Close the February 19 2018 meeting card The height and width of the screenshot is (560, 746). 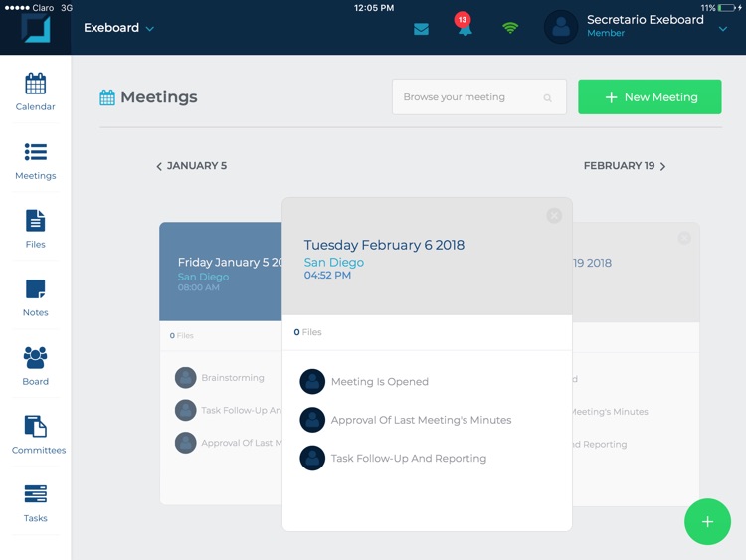point(684,238)
